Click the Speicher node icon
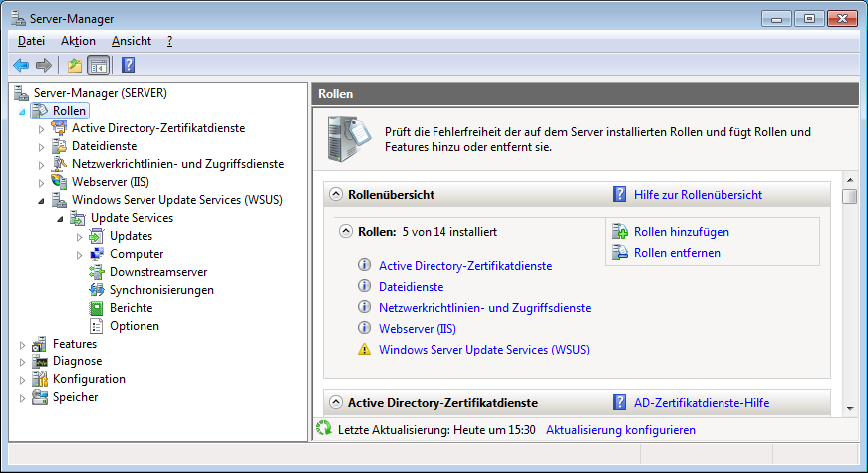 (x=39, y=397)
